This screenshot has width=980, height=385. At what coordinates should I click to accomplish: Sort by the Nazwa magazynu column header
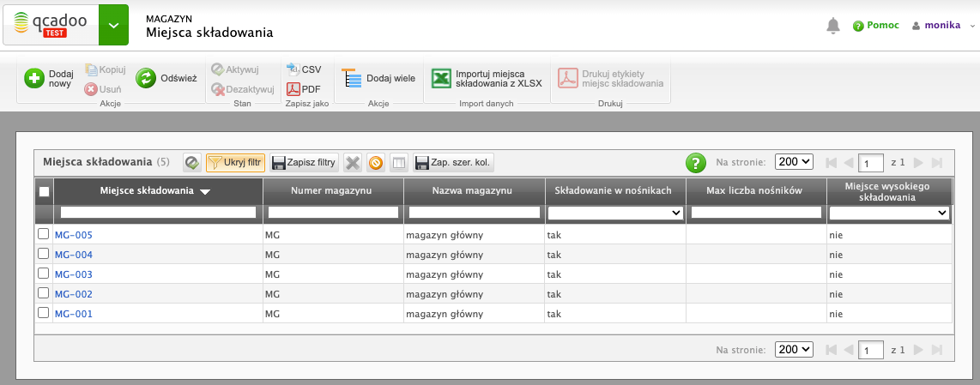pyautogui.click(x=474, y=190)
